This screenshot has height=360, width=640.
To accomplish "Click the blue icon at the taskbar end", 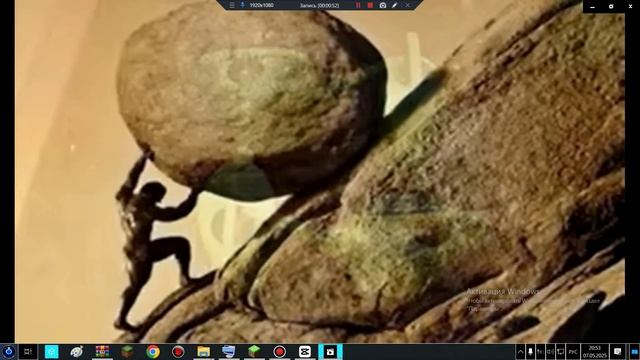I will coord(635,351).
